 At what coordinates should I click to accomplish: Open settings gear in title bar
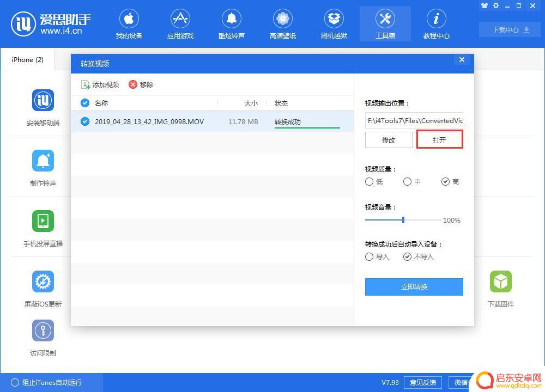point(496,5)
